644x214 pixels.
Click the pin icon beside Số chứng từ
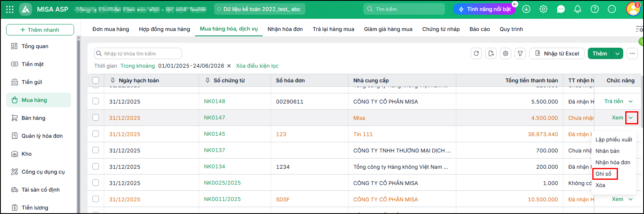pos(208,80)
